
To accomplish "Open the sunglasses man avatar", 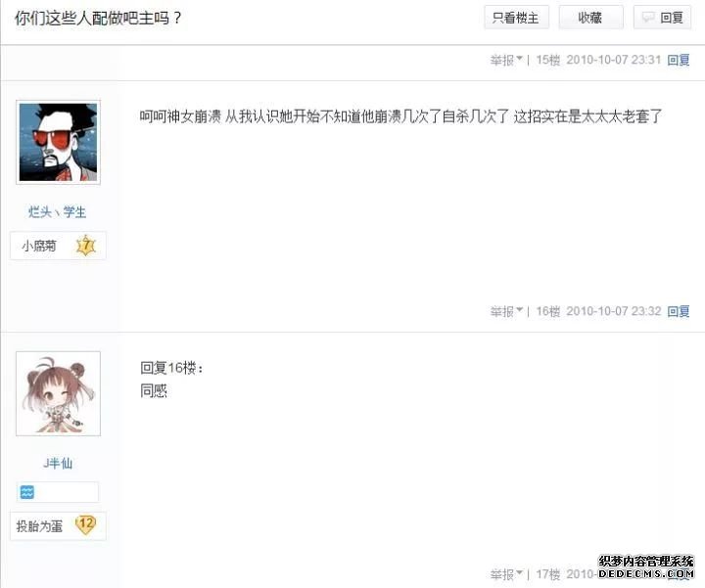I will pos(58,143).
